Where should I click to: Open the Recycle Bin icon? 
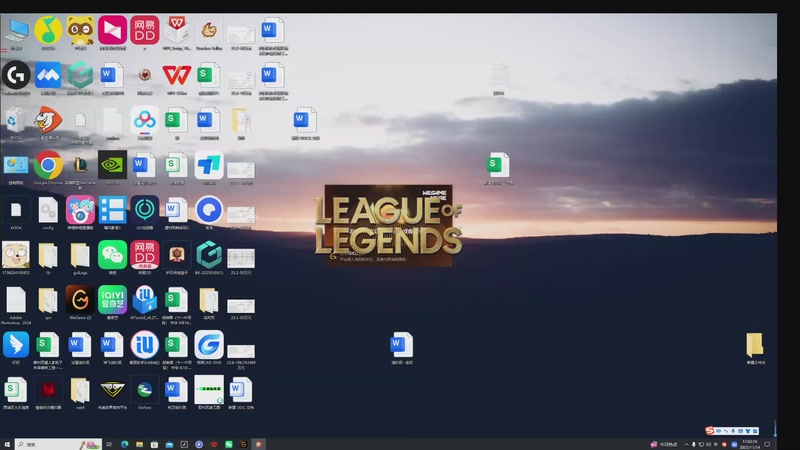tap(15, 121)
